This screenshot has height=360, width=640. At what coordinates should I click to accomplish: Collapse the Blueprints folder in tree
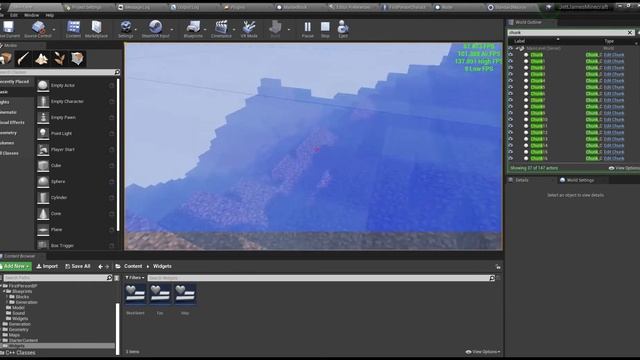[x=4, y=291]
